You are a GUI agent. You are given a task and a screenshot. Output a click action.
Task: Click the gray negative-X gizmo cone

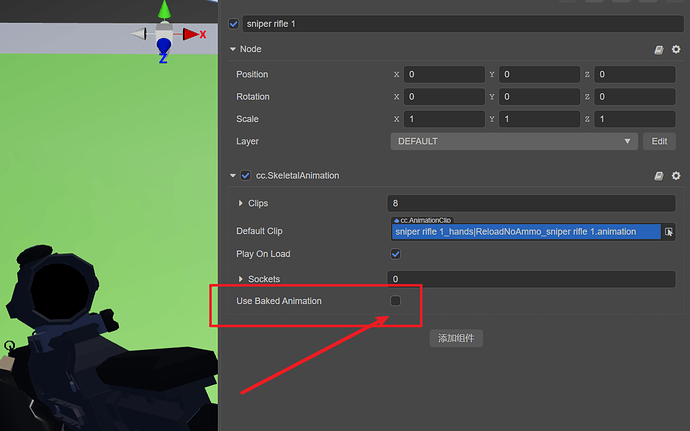[139, 33]
